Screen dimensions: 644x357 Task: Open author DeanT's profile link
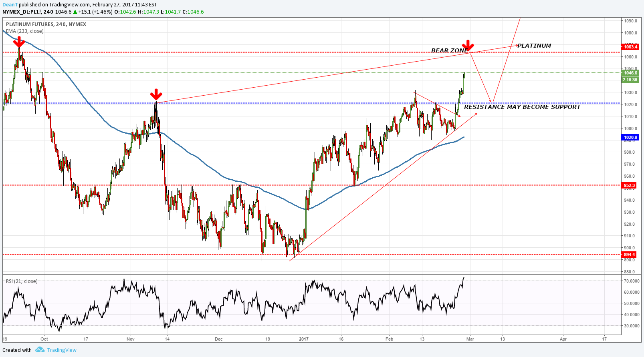(x=10, y=5)
